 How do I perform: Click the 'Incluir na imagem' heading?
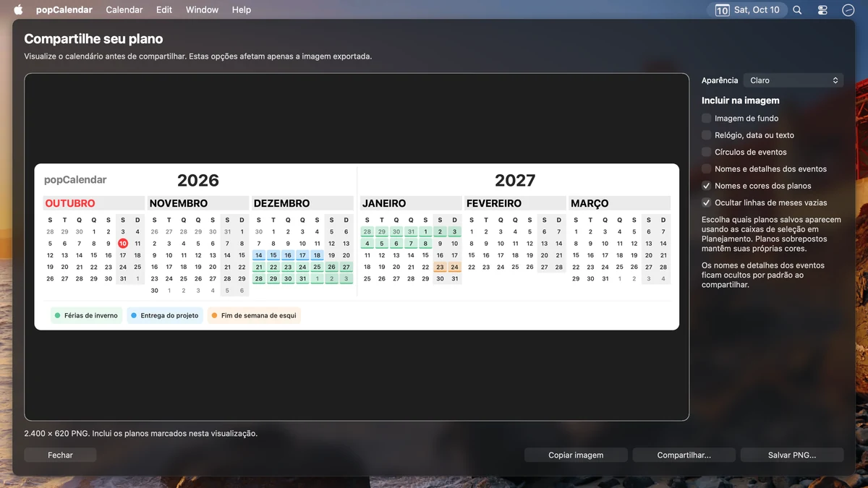point(741,100)
